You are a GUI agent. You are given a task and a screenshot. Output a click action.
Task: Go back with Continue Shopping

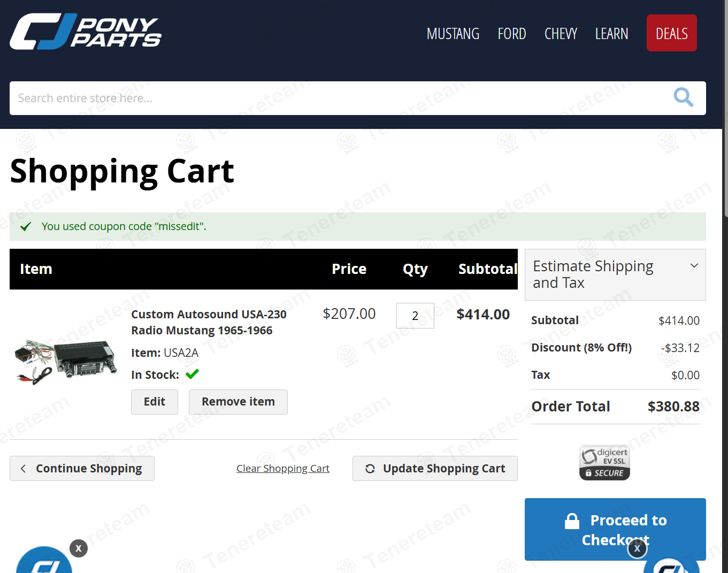[82, 469]
